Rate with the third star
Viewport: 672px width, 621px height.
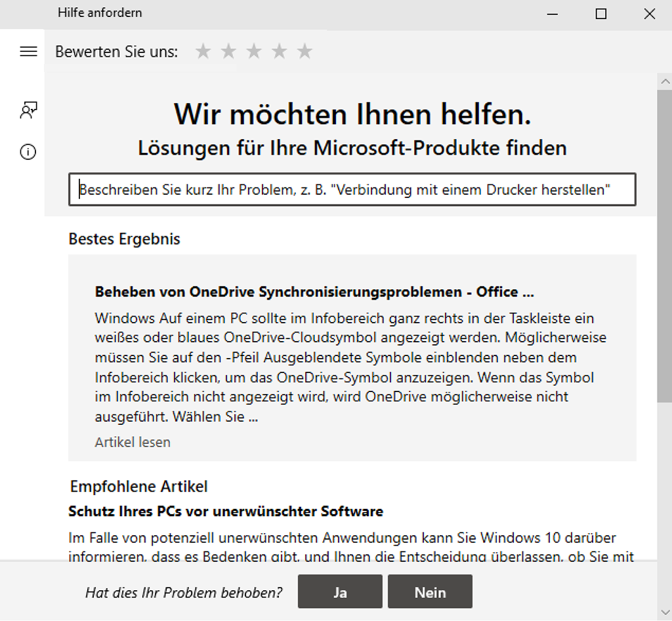(254, 51)
